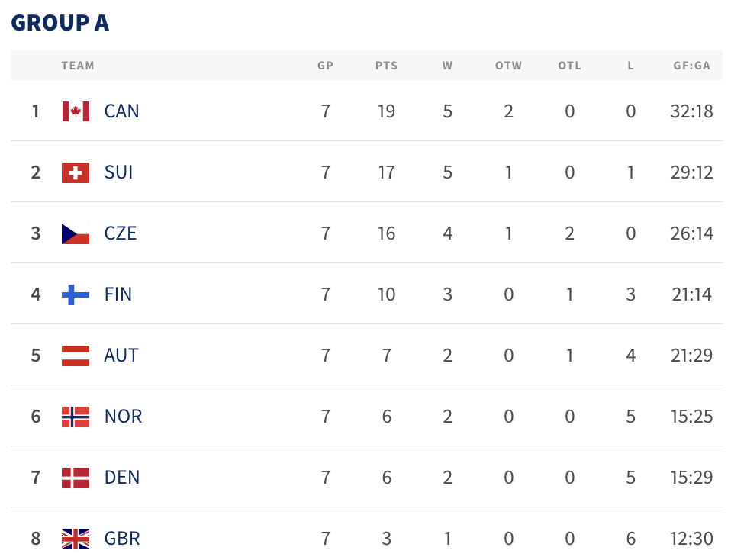The image size is (731, 560).
Task: Click the Great Britain flag icon
Action: pos(76,539)
